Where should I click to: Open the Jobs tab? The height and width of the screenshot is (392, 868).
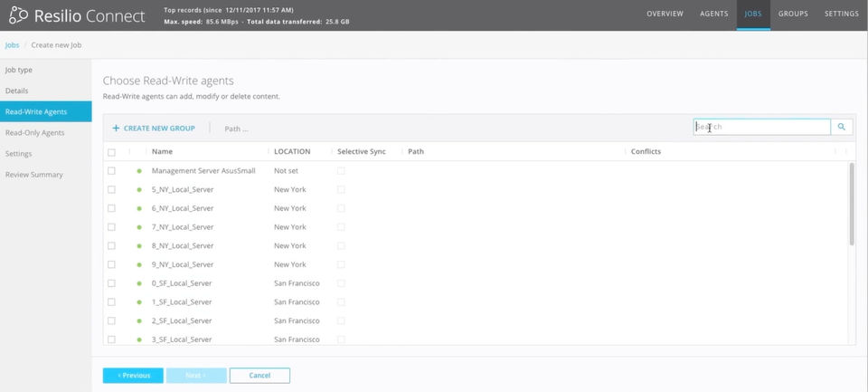point(753,14)
